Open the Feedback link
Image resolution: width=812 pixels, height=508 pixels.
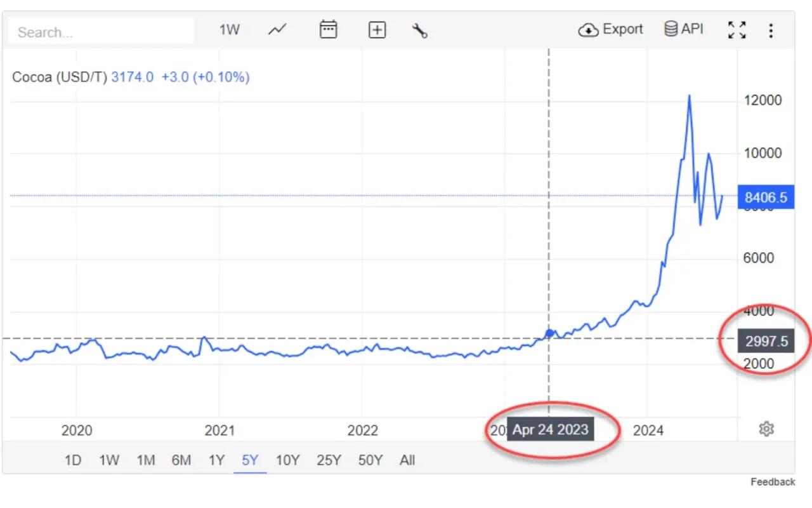(773, 481)
